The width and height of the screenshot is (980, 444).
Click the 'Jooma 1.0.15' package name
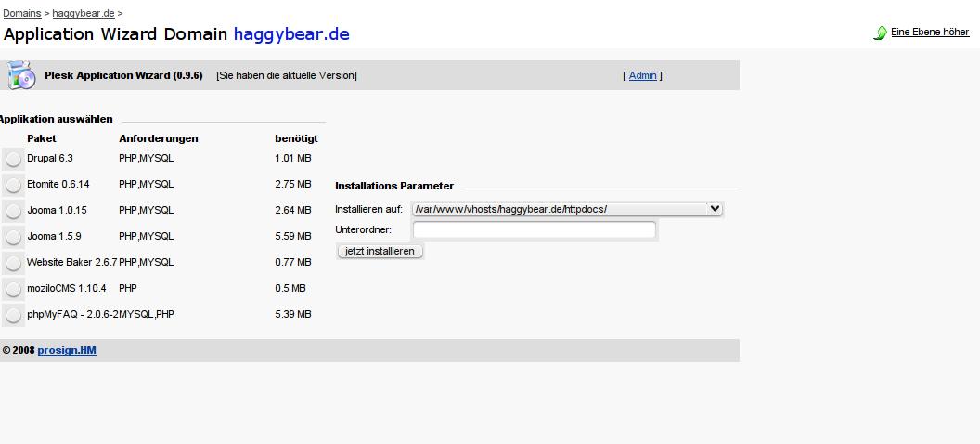coord(57,211)
